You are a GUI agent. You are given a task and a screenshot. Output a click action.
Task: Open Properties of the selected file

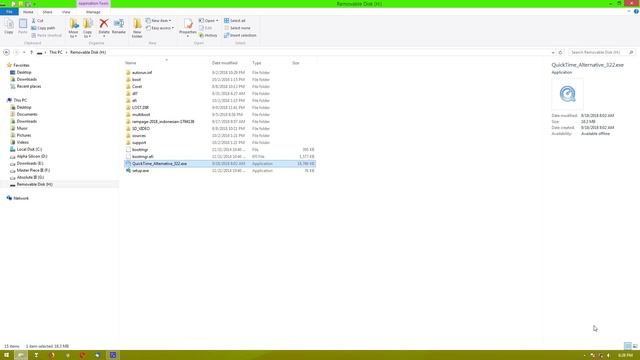[188, 27]
